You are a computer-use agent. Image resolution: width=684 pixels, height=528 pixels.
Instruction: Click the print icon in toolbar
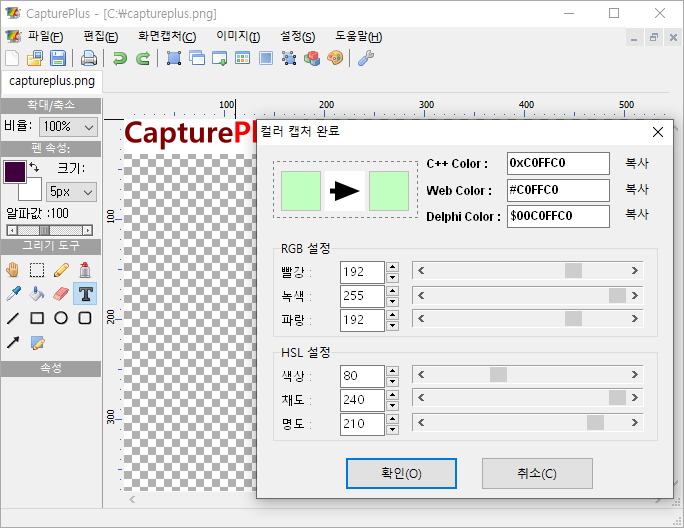click(x=89, y=58)
